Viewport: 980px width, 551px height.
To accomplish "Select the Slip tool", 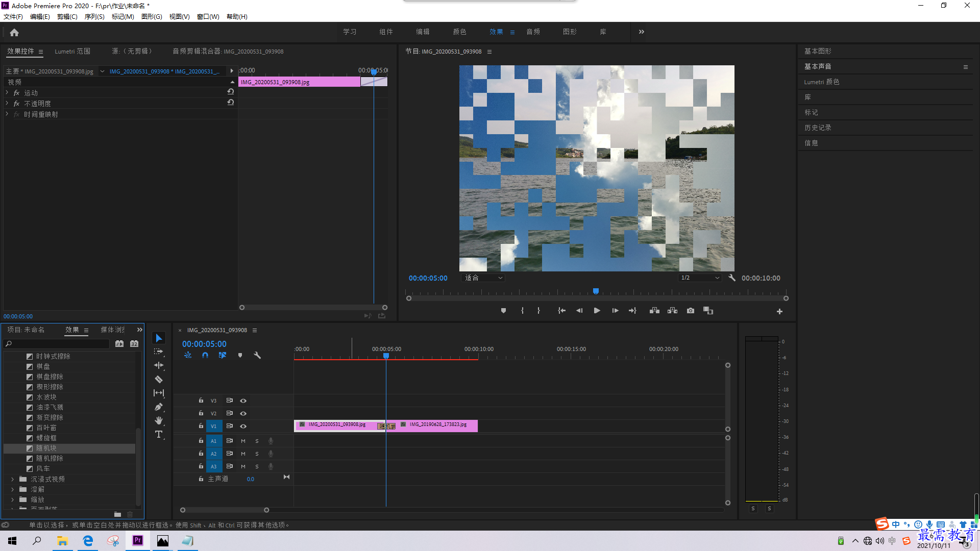I will point(159,393).
